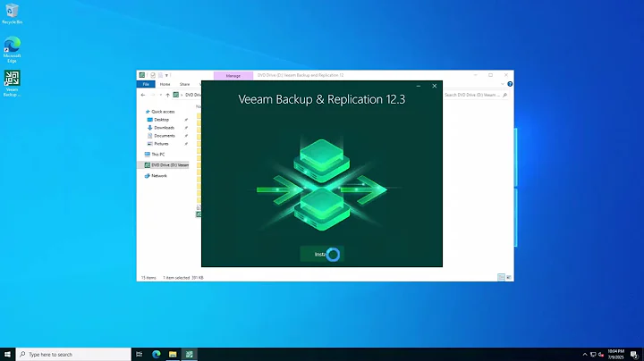The image size is (644, 361).
Task: Open the Manage tab in File Explorer
Action: [x=233, y=75]
